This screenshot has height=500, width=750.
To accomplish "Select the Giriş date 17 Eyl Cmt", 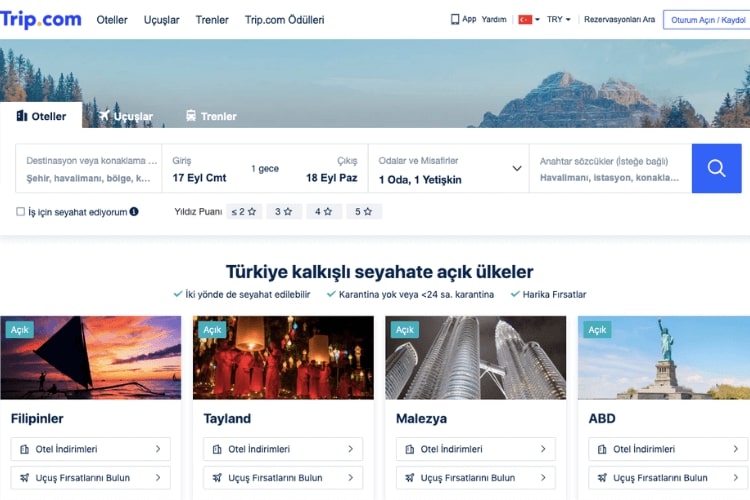I will tap(199, 178).
